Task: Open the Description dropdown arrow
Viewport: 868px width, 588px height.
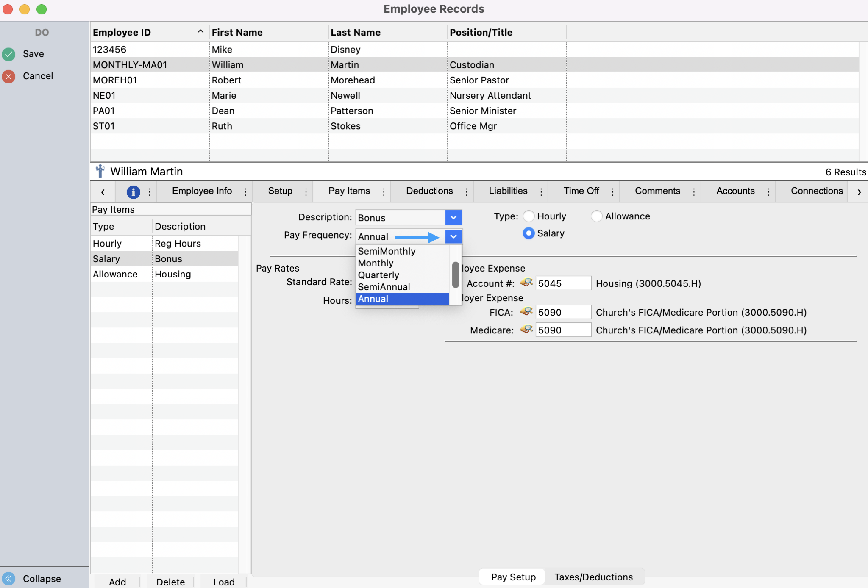Action: (453, 218)
